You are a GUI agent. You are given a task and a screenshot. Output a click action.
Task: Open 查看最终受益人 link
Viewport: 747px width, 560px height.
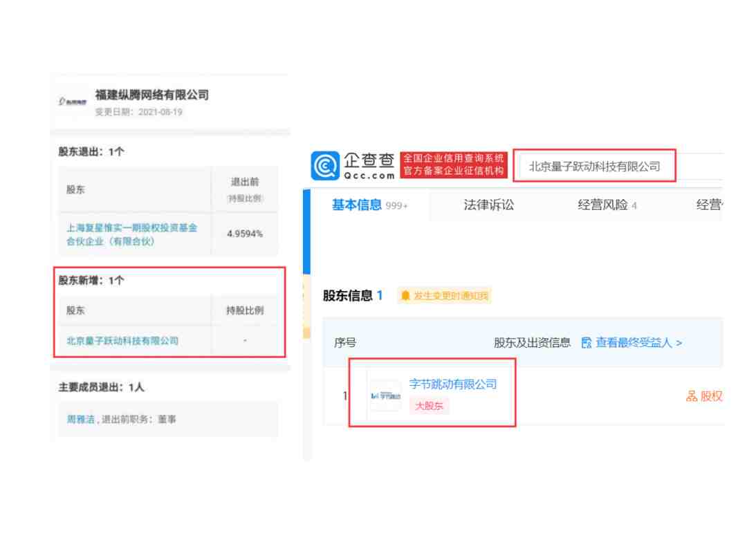click(x=638, y=342)
